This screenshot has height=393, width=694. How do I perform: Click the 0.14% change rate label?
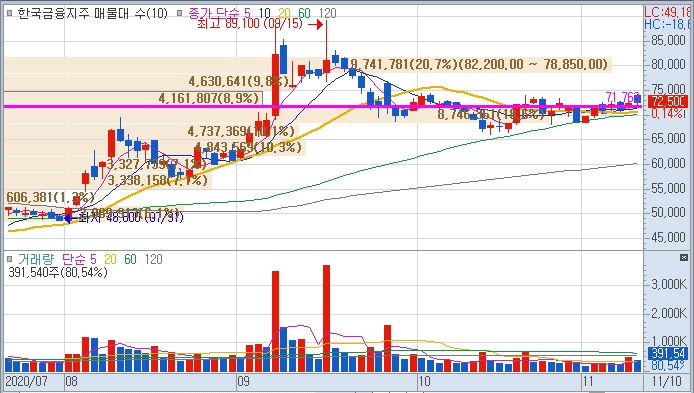click(667, 114)
